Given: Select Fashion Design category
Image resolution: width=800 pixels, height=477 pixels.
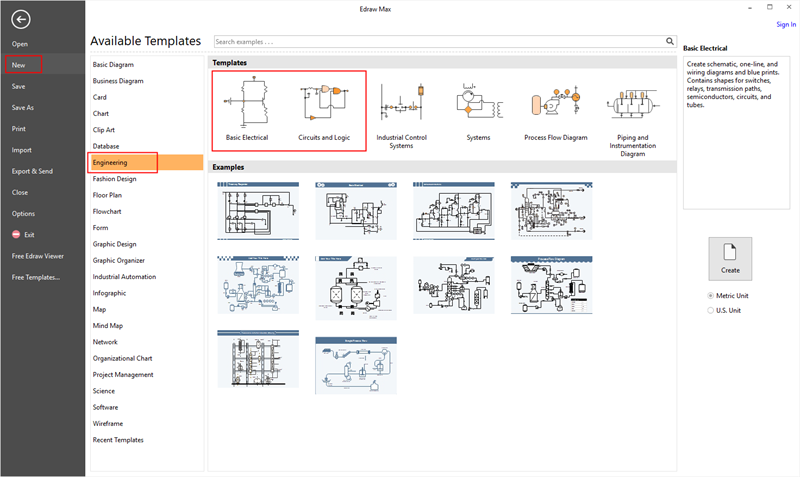Looking at the screenshot, I should pyautogui.click(x=114, y=179).
